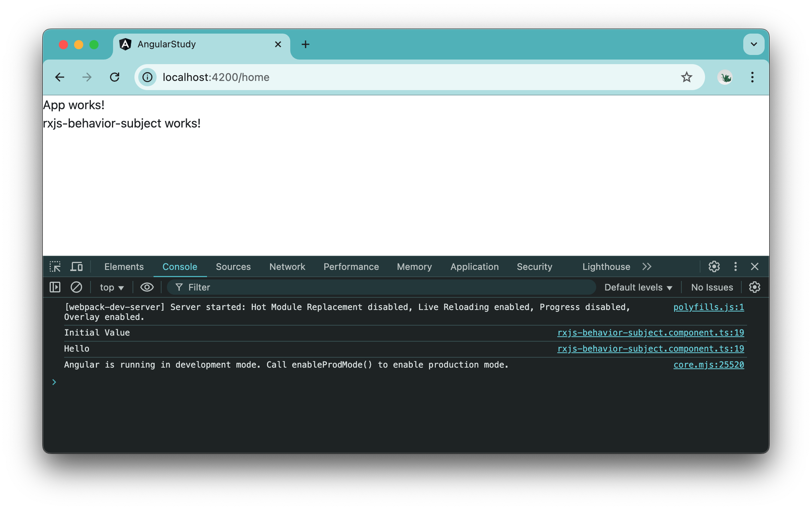Image resolution: width=812 pixels, height=510 pixels.
Task: Click the Elements panel tab
Action: (x=123, y=266)
